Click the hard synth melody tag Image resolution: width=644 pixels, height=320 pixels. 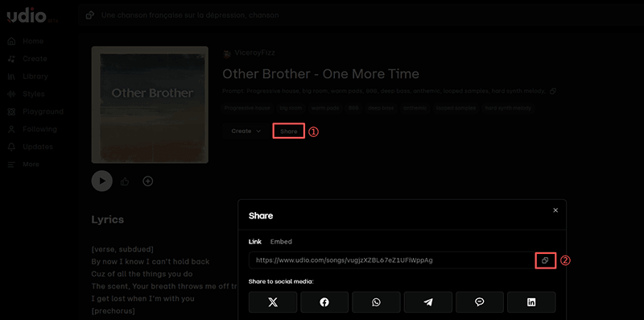pos(508,108)
